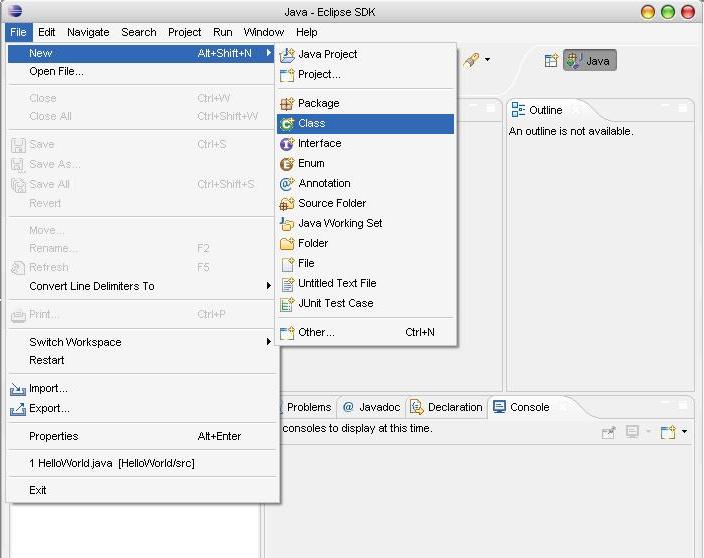Expand Convert Line Delimiters To submenu
This screenshot has width=704, height=558.
pos(268,286)
